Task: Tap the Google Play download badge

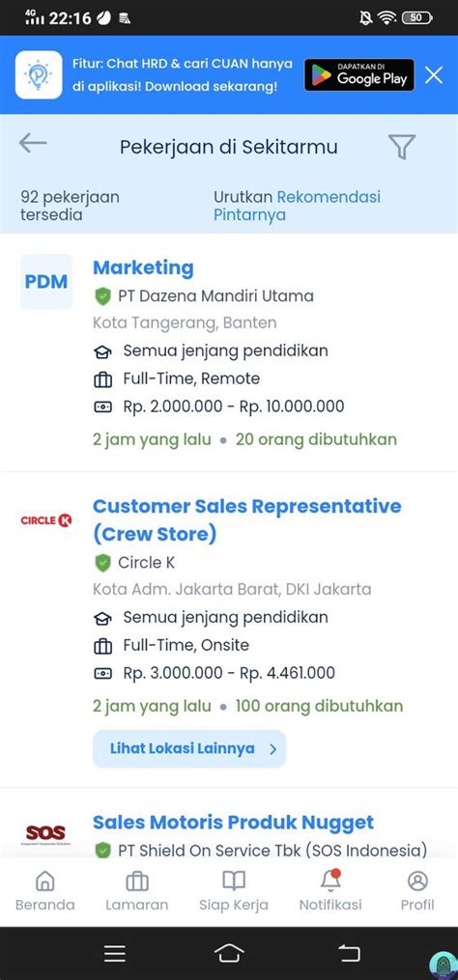Action: click(x=359, y=75)
